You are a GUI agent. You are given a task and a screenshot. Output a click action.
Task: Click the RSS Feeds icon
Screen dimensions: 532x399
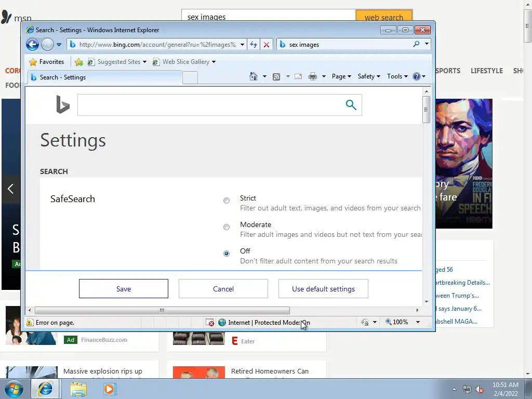[276, 77]
